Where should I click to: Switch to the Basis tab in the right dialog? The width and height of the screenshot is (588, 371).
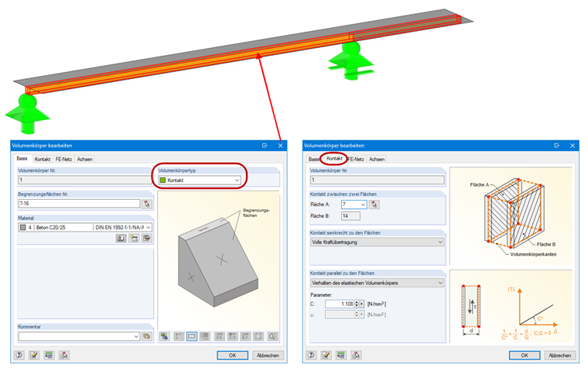[x=314, y=160]
